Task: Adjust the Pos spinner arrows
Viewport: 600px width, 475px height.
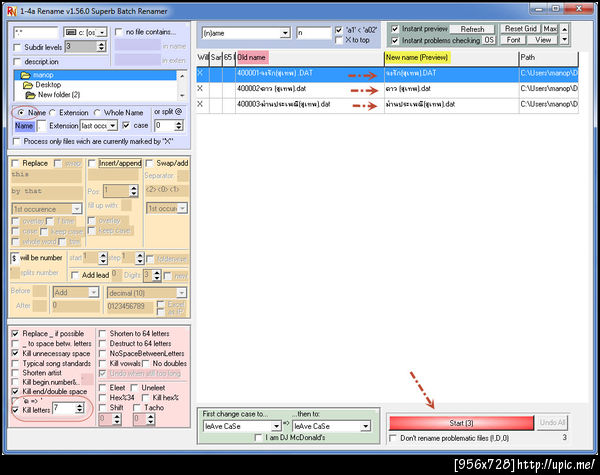Action: click(x=134, y=191)
